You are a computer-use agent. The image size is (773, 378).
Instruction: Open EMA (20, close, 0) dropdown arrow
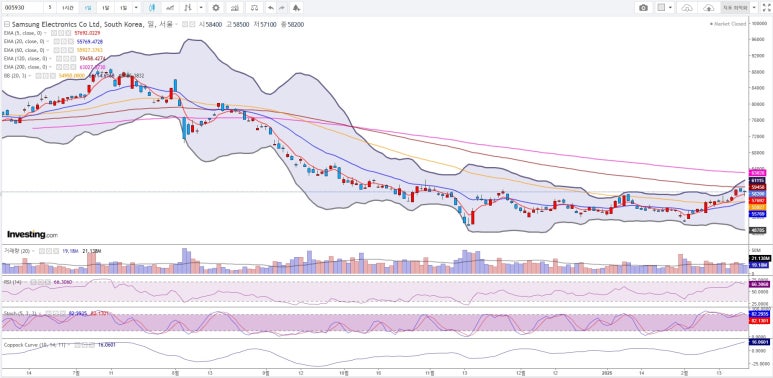pos(48,41)
